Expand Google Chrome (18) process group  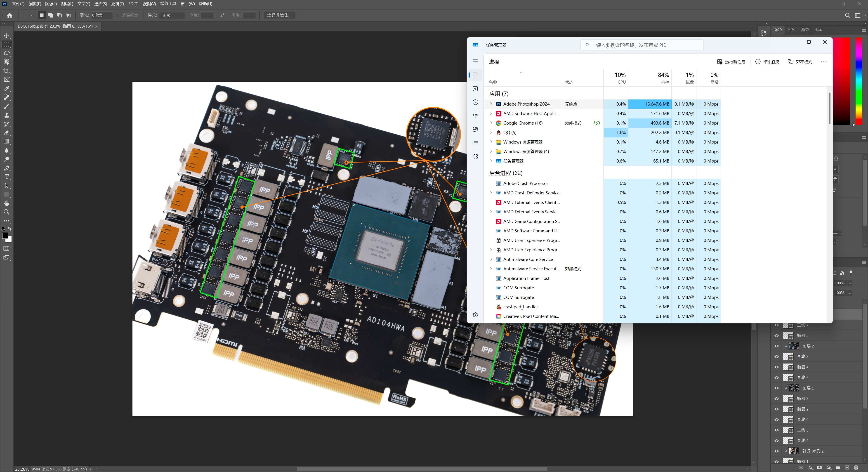click(491, 123)
